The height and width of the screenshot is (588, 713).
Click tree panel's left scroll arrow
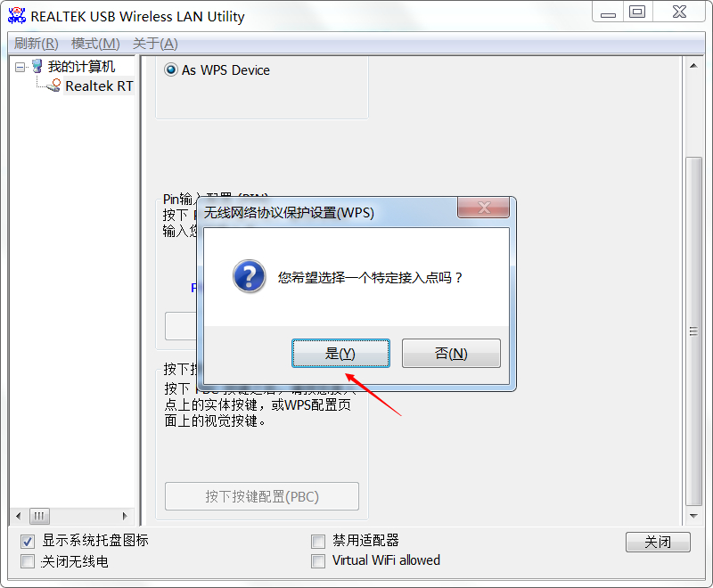pyautogui.click(x=18, y=516)
